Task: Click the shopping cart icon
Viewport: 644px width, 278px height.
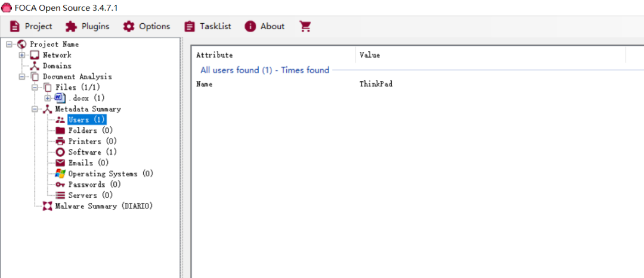Action: [305, 26]
